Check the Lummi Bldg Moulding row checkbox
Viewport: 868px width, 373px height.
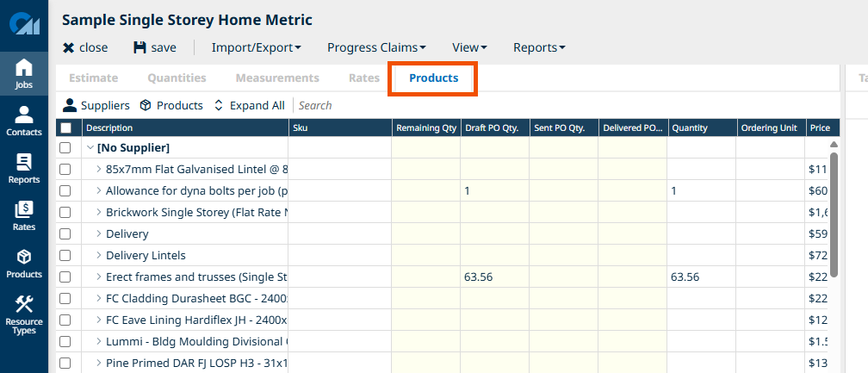(x=65, y=341)
